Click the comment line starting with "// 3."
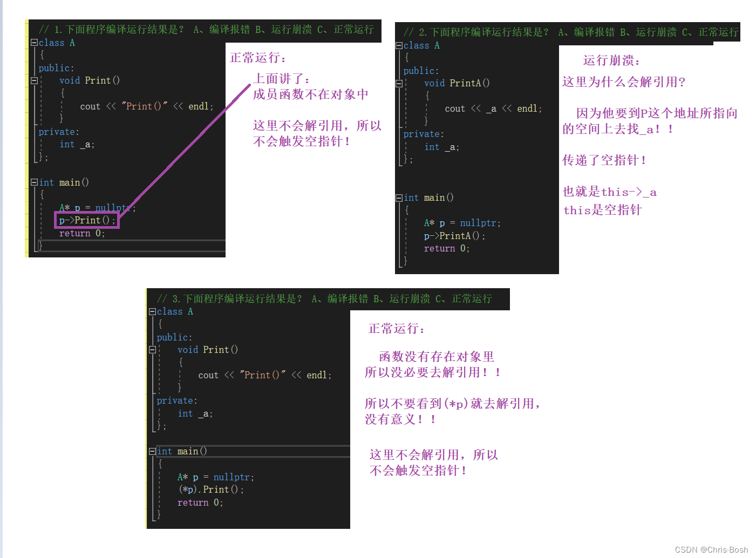 [324, 298]
